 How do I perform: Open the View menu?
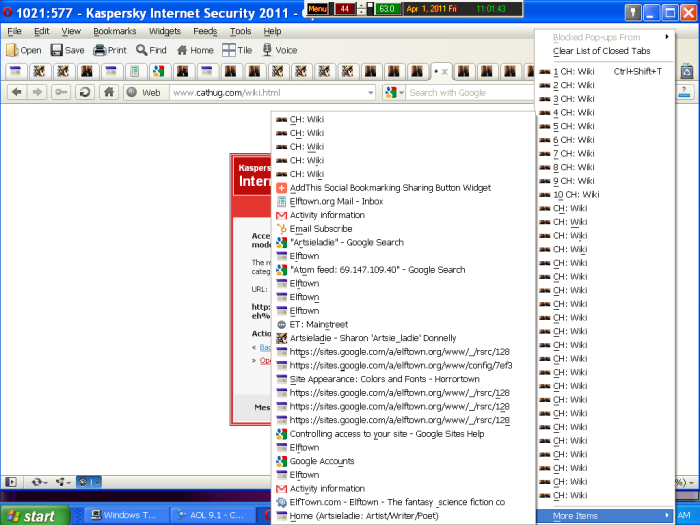pyautogui.click(x=71, y=31)
